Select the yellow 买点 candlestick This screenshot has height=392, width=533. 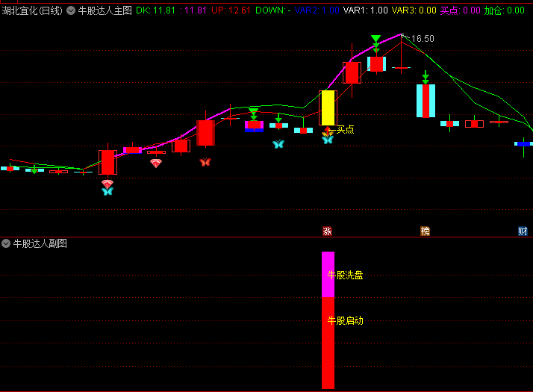(328, 108)
